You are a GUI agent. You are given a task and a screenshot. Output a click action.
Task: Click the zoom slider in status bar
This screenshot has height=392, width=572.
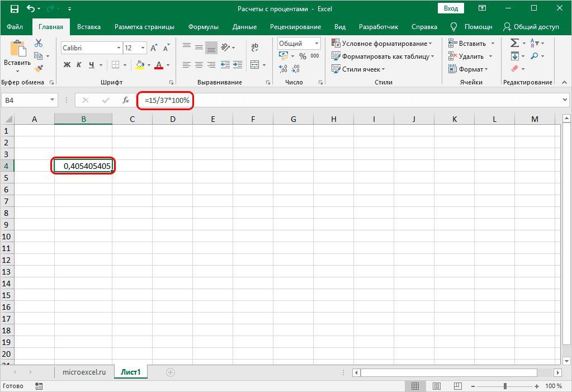click(x=505, y=386)
